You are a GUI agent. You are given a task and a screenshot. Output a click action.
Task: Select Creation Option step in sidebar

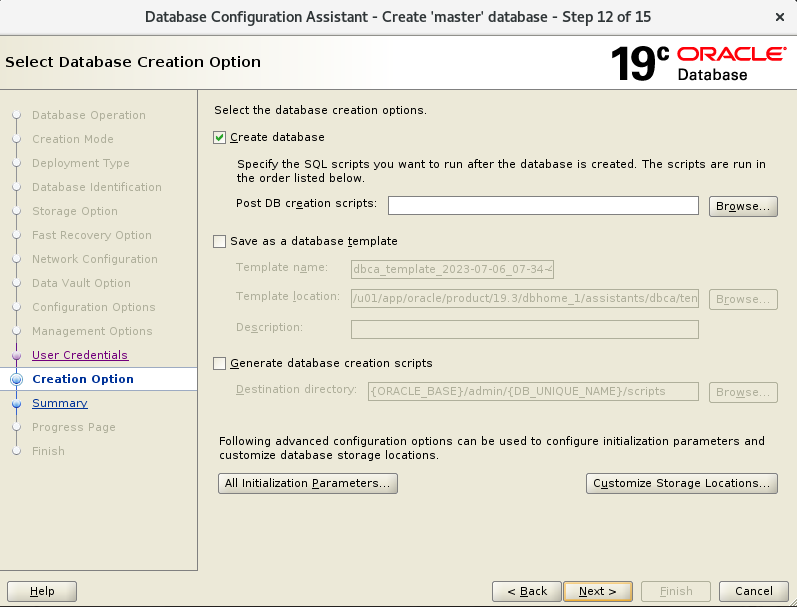click(83, 379)
